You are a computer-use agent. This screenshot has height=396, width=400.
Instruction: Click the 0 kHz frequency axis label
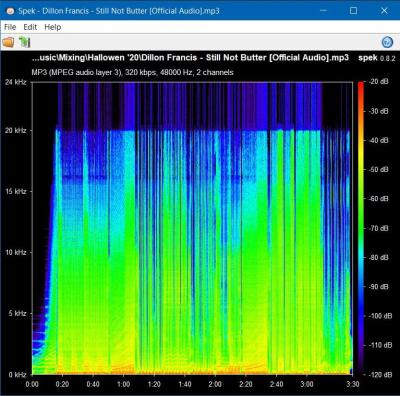pyautogui.click(x=18, y=375)
